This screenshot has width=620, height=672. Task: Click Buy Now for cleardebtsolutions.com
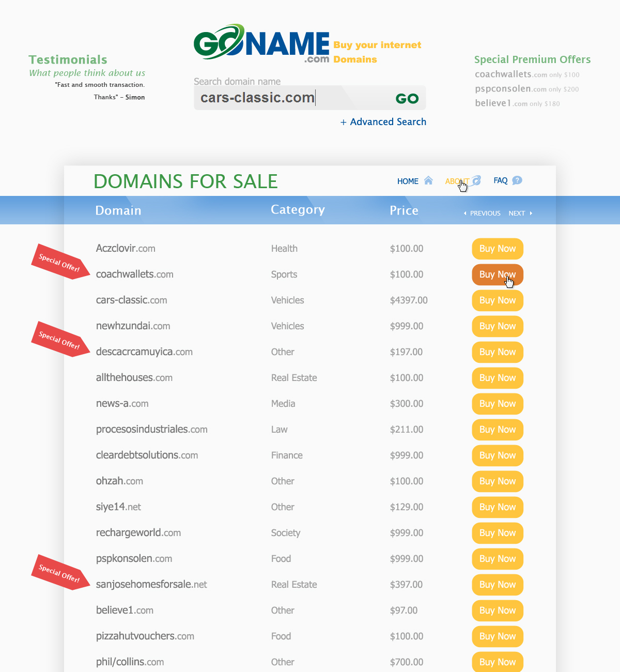coord(498,455)
